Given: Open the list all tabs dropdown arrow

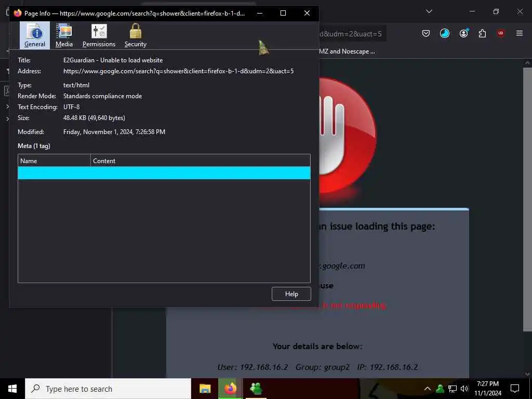Looking at the screenshot, I should 429,11.
